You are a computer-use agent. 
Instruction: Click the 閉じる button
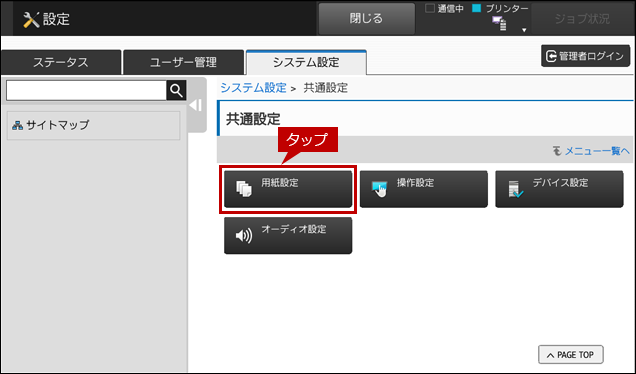click(x=366, y=19)
